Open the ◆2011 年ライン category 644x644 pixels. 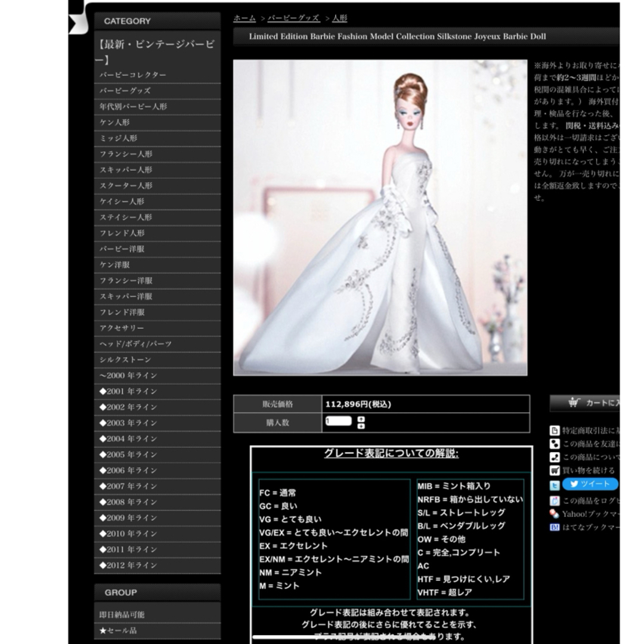click(x=157, y=549)
